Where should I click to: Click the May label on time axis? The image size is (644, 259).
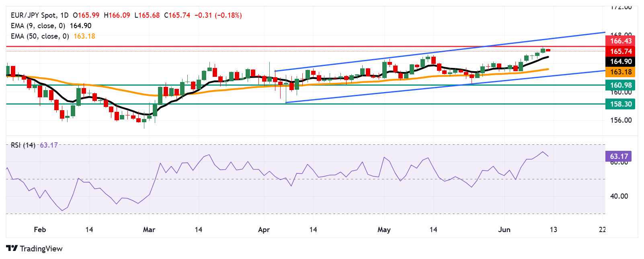(384, 230)
